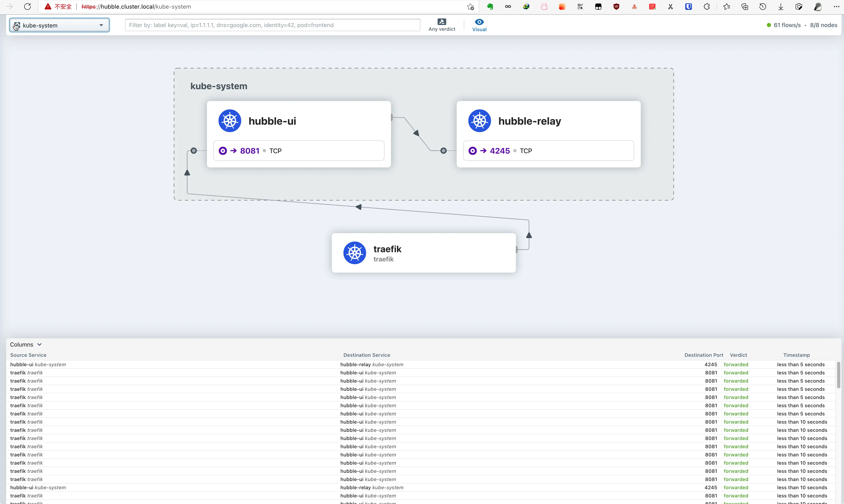Toggle the Visual eye option
The height and width of the screenshot is (504, 844).
point(479,25)
